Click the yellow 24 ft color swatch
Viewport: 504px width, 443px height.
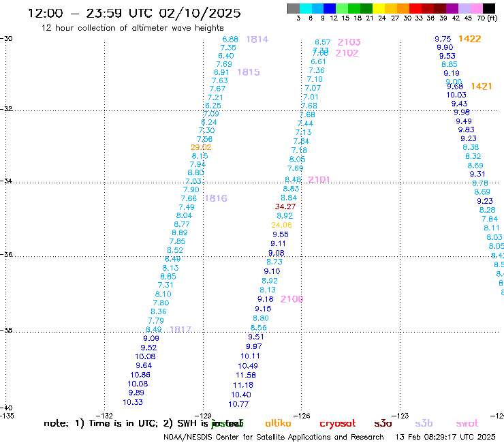379,8
